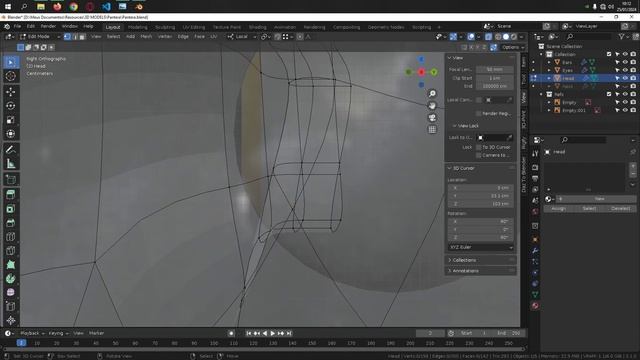Click the current frame marker in timeline
The image size is (640, 360).
pyautogui.click(x=21, y=343)
